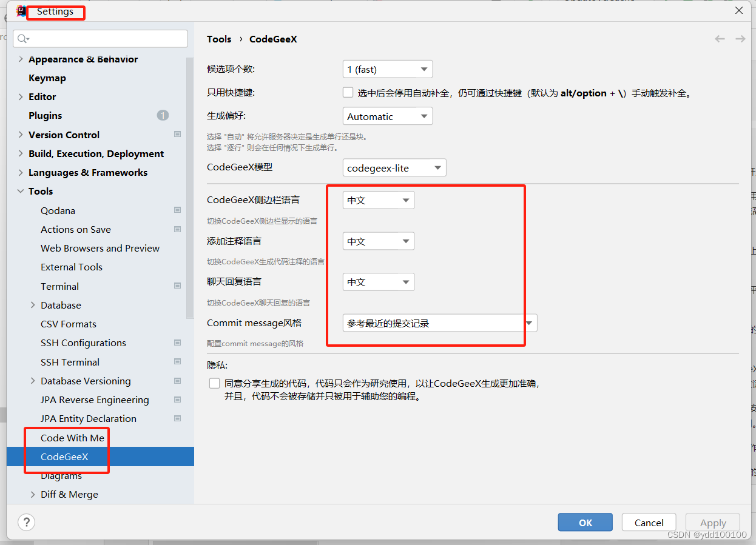756x545 pixels.
Task: Toggle the privacy code sharing checkbox
Action: [x=214, y=383]
